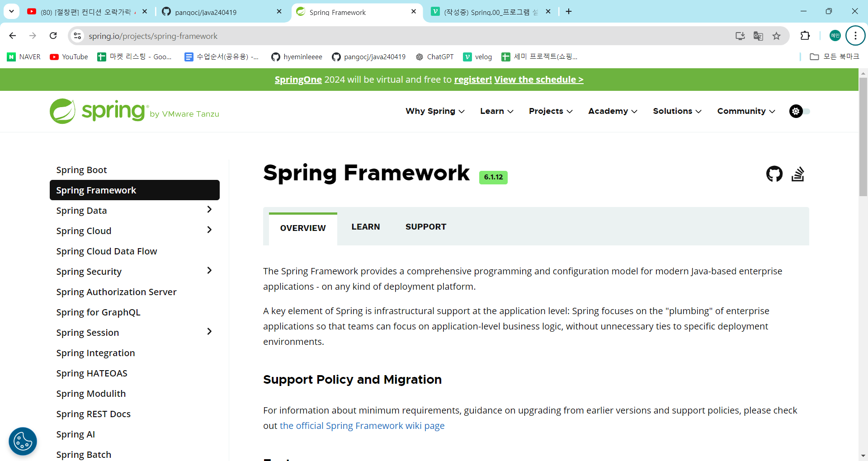The image size is (868, 461).
Task: Open Chrome profile avatar
Action: 835,36
